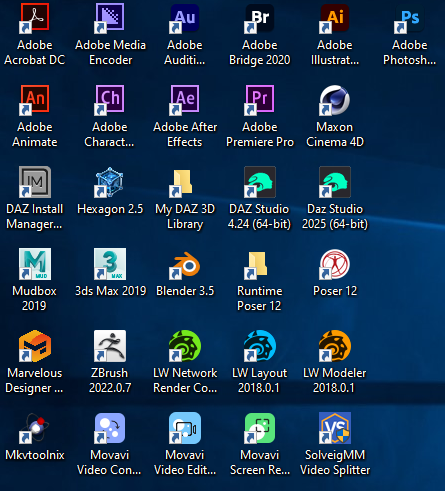Select the Adobe Premiere Pro icon
Viewport: 445px width, 491px height.
(260, 100)
